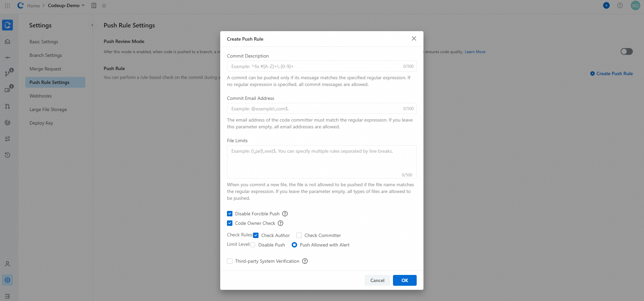
Task: Collapse the Settings side panel
Action: click(92, 25)
